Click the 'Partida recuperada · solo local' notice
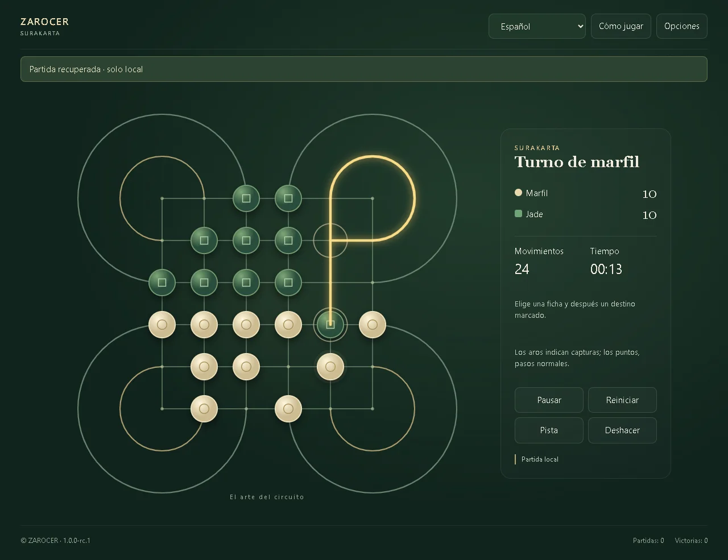This screenshot has height=560, width=728. 364,69
